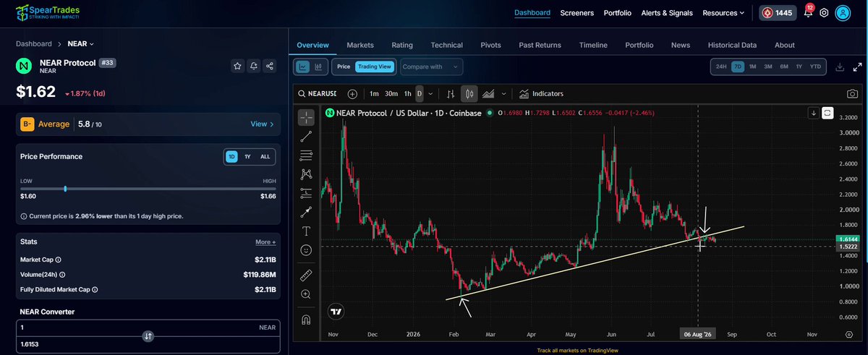Set Price Performance to ALL
Image resolution: width=868 pixels, height=355 pixels.
point(265,156)
